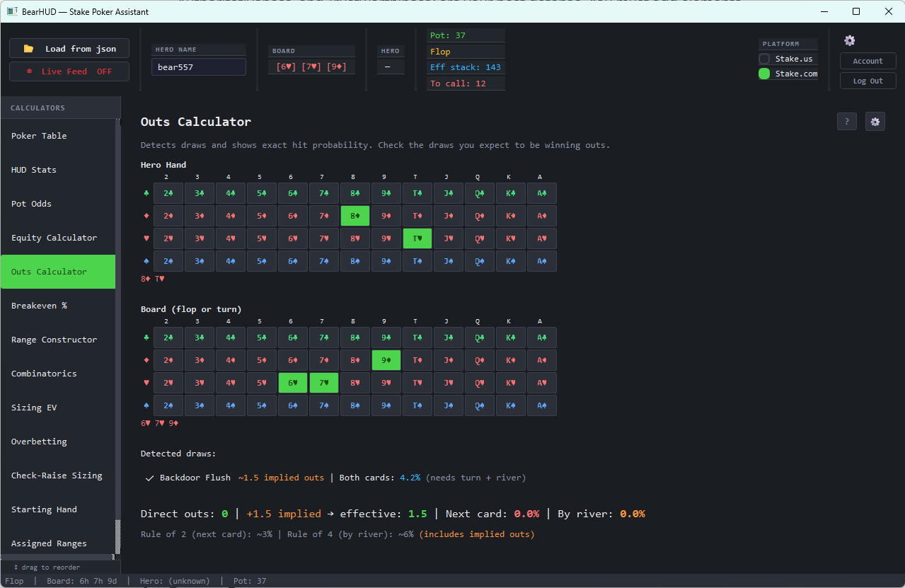This screenshot has width=905, height=588.
Task: Toggle the Live Feed OFF switch
Action: 69,71
